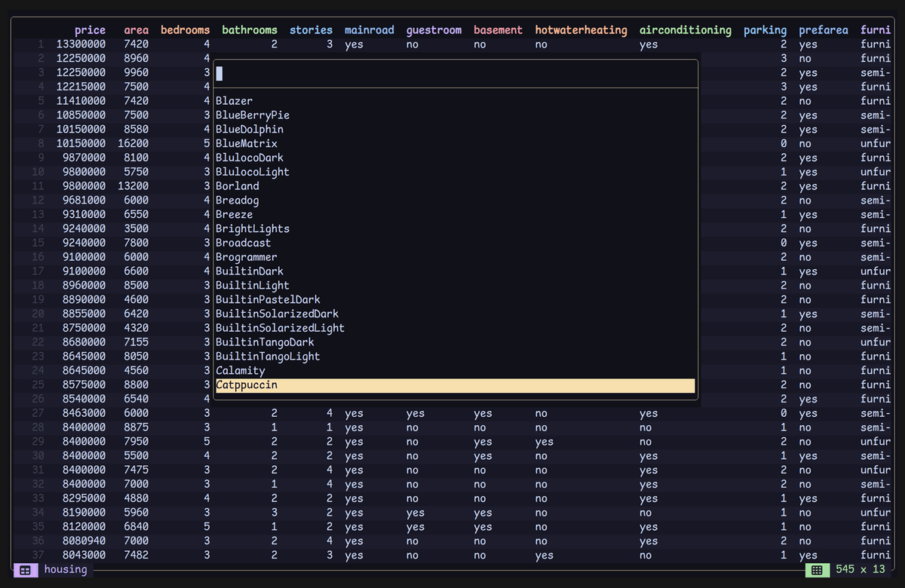Click the parking column header
Viewport: 905px width, 588px height.
click(765, 30)
